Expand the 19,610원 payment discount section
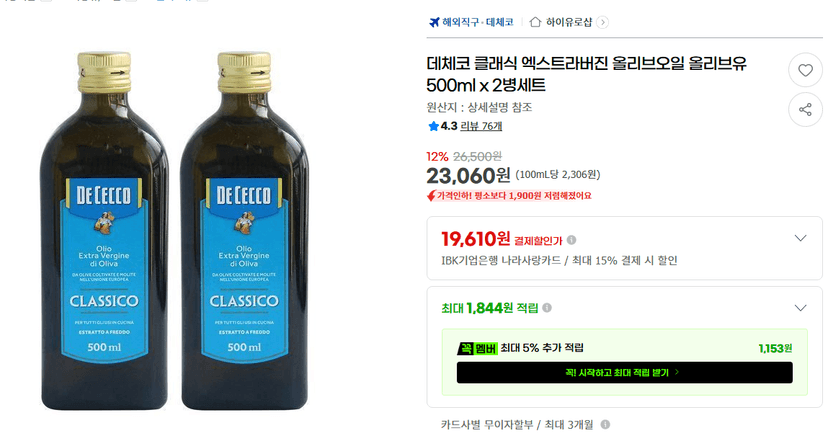828x446 pixels. [x=800, y=239]
